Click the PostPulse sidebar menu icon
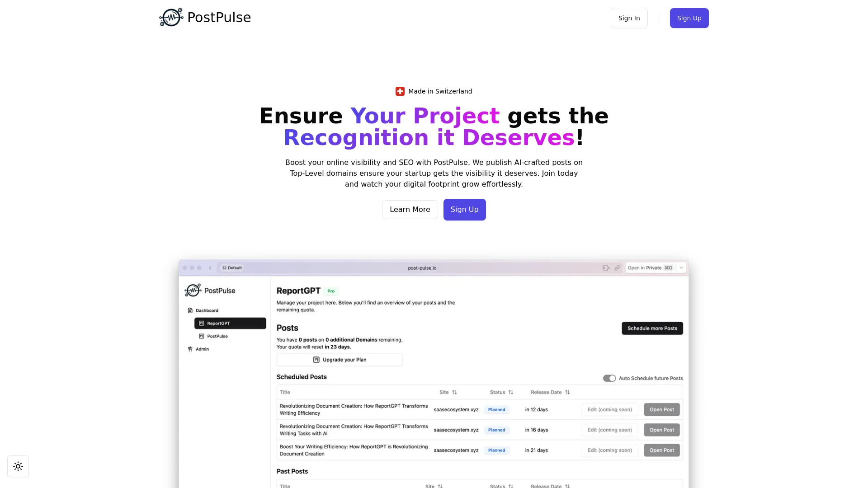Screen dimensions: 868x488 (201, 336)
